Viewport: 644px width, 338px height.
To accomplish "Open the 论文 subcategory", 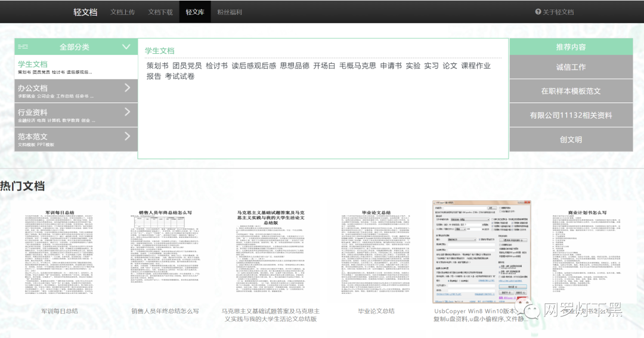I will 450,66.
